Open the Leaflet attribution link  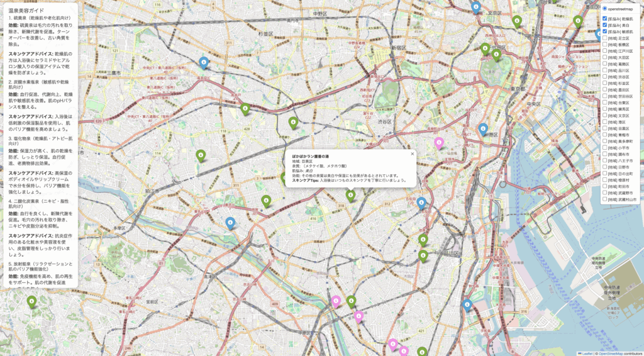586,353
